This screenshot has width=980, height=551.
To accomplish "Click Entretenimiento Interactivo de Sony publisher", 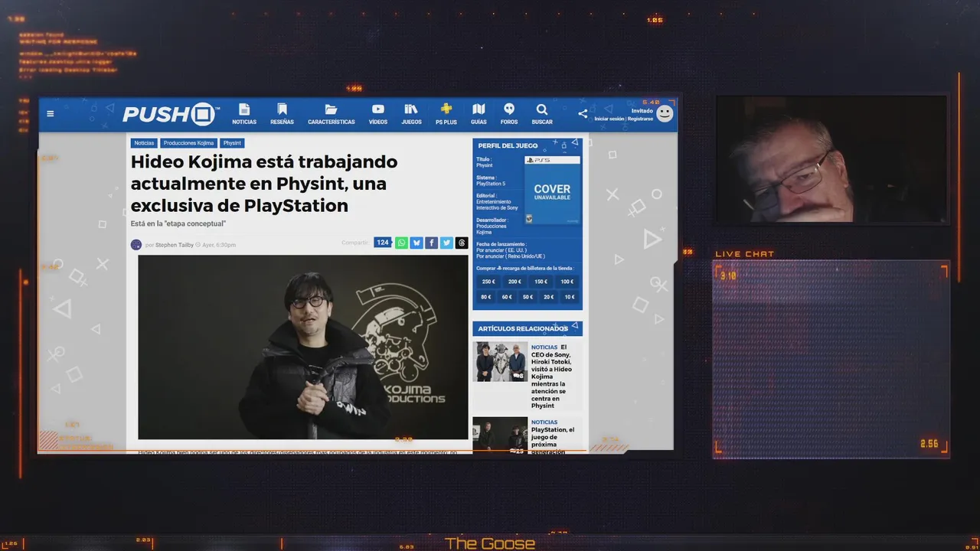I will tap(497, 204).
